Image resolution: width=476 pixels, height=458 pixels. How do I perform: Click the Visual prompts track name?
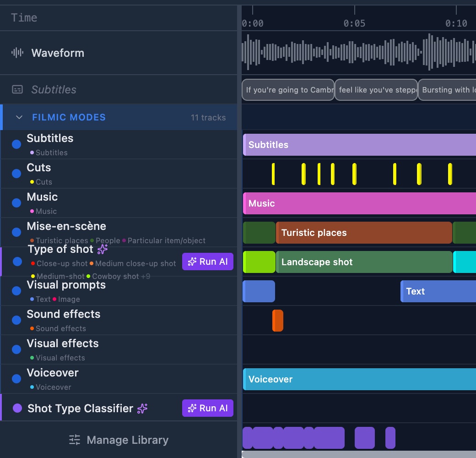point(66,284)
